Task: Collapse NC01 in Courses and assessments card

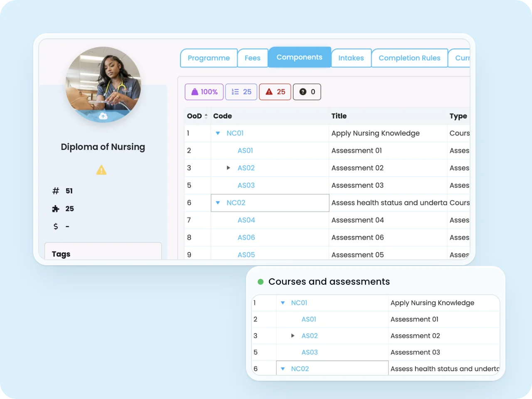Action: [283, 303]
